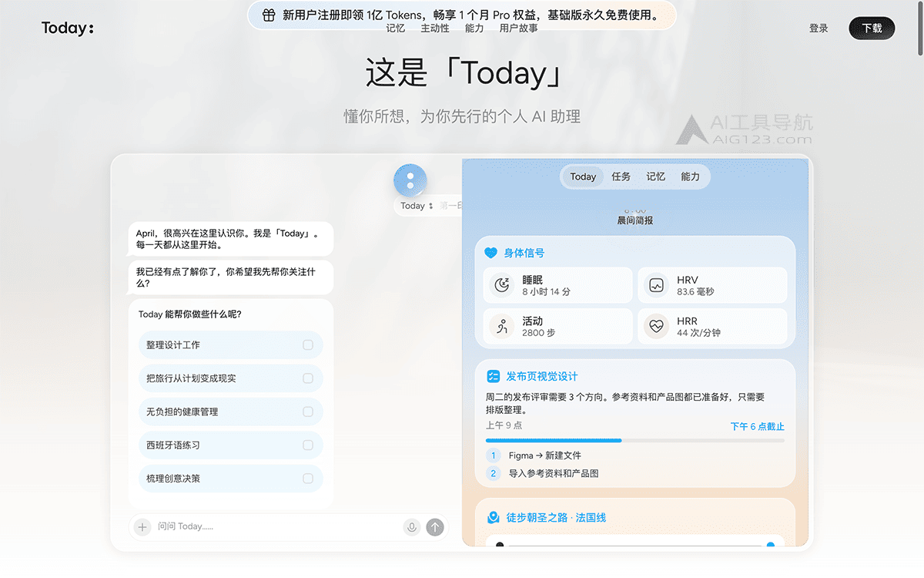
Task: Click the Figma → 新建文件 step
Action: point(545,455)
